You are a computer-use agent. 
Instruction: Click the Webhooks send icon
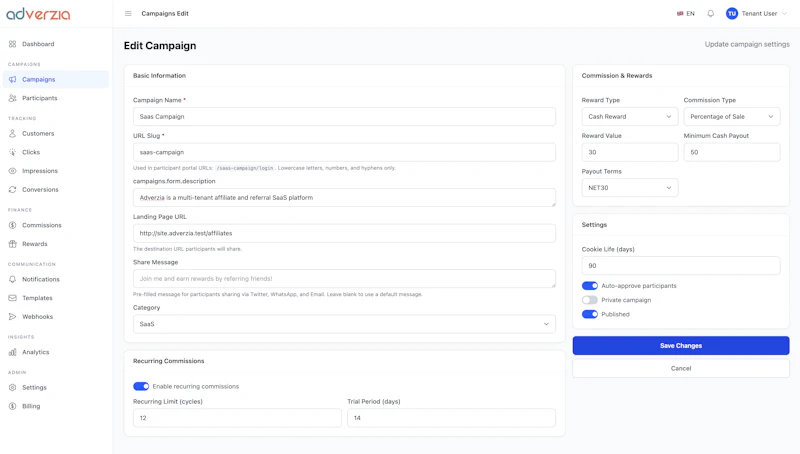(13, 317)
